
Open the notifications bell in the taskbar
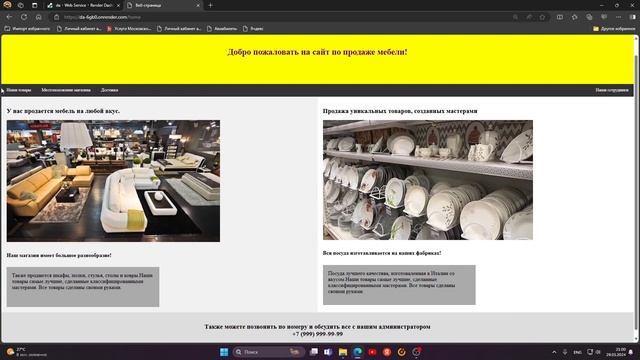(x=632, y=352)
